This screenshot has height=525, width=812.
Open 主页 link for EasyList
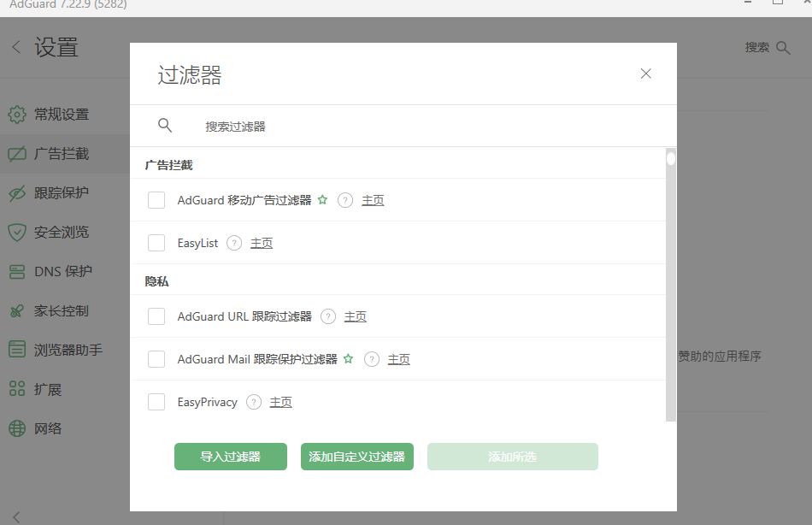click(x=262, y=243)
